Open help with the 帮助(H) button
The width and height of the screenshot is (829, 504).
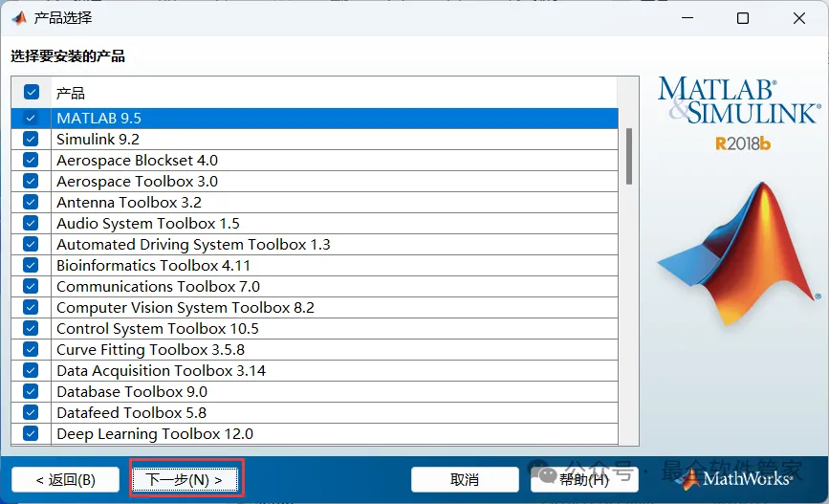584,480
